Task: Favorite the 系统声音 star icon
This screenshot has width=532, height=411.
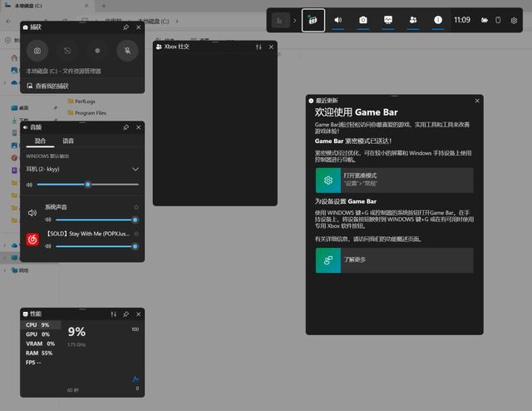Action: tap(136, 206)
